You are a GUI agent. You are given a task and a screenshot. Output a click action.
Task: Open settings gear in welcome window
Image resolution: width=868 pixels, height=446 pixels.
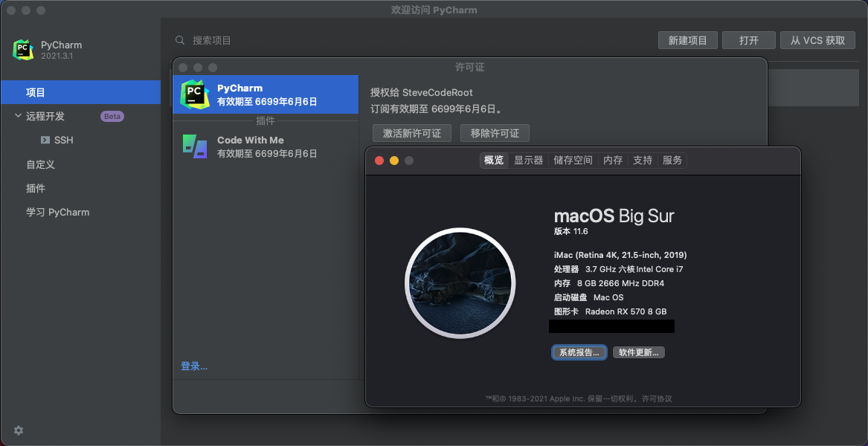19,430
